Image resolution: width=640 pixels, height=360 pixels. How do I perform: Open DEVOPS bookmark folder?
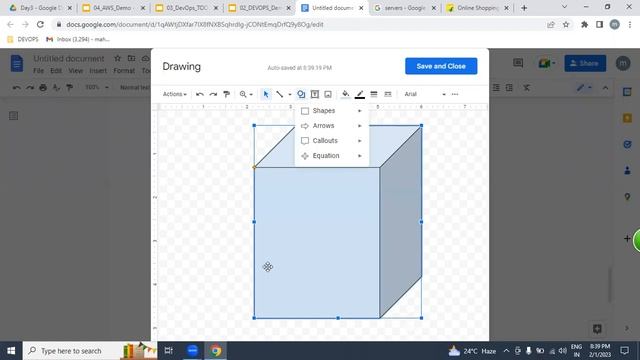[x=23, y=39]
